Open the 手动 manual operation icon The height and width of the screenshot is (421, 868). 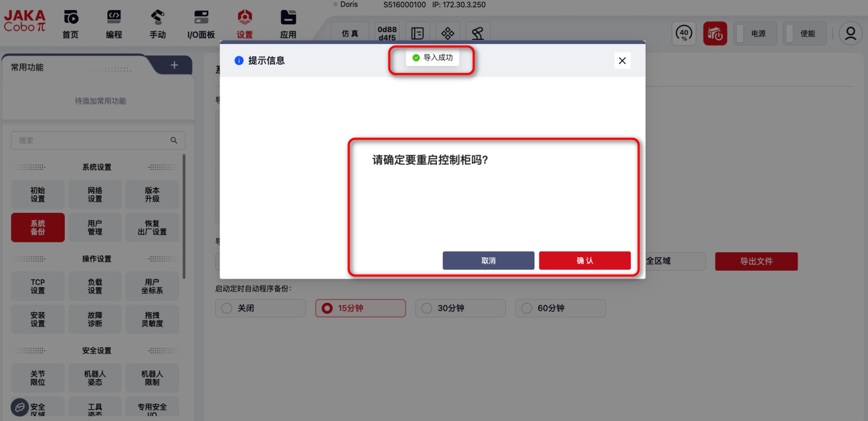click(x=158, y=18)
